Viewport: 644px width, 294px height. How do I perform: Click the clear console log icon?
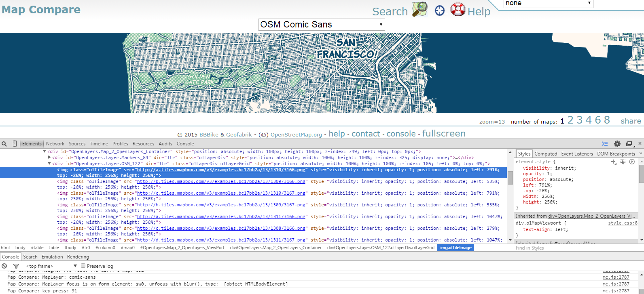tap(4, 266)
